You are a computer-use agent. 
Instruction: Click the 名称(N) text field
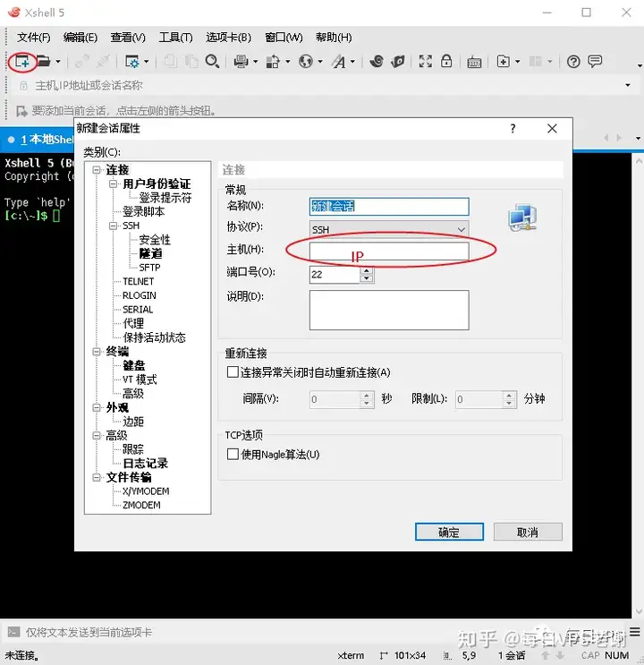click(x=389, y=207)
